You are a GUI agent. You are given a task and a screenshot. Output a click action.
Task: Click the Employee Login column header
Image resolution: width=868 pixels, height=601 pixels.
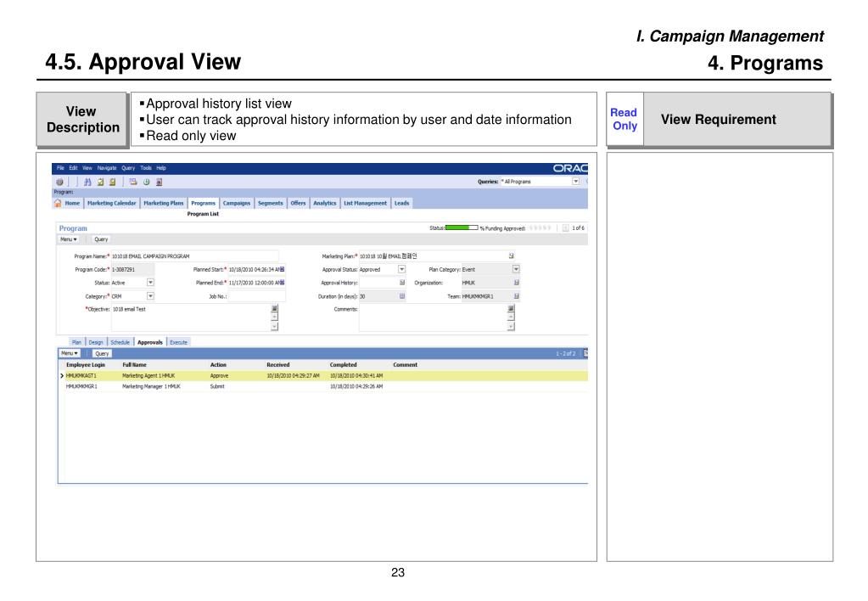point(85,365)
